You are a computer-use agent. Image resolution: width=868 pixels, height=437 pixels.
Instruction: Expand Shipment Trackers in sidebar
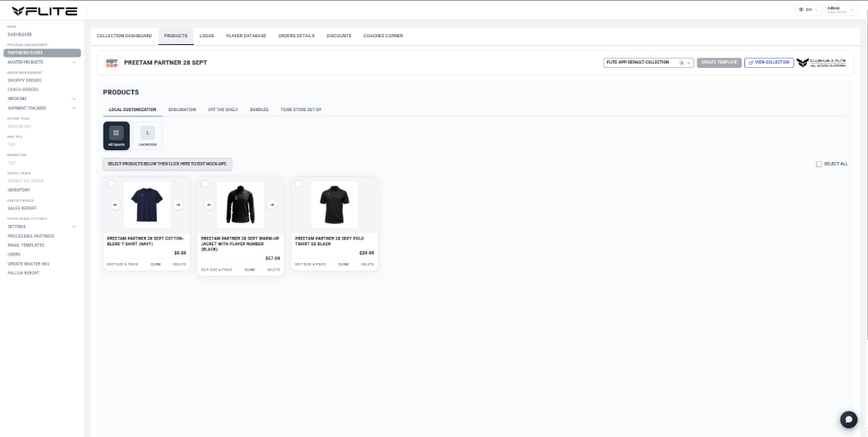tap(75, 109)
